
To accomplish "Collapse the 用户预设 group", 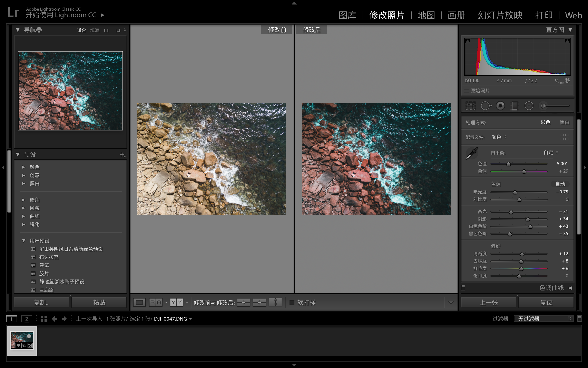I will pyautogui.click(x=23, y=241).
